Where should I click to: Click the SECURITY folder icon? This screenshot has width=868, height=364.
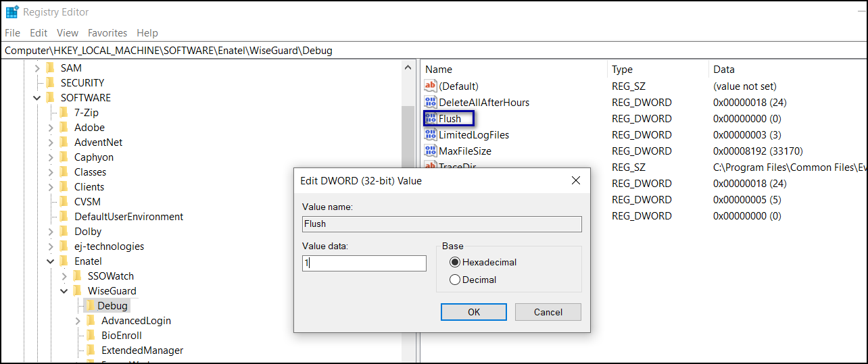coord(50,83)
